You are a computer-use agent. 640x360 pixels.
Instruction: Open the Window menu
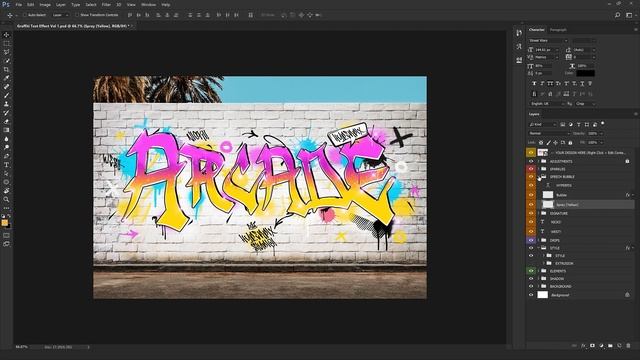pyautogui.click(x=148, y=4)
